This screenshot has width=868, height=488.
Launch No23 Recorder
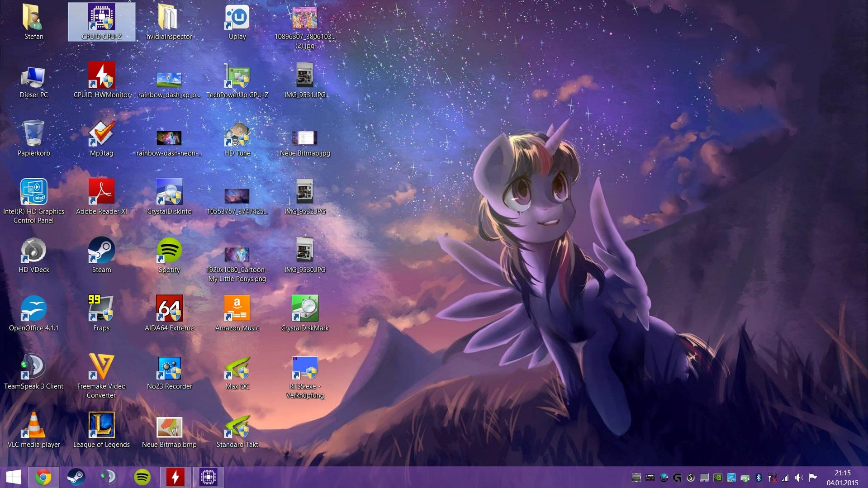[169, 373]
